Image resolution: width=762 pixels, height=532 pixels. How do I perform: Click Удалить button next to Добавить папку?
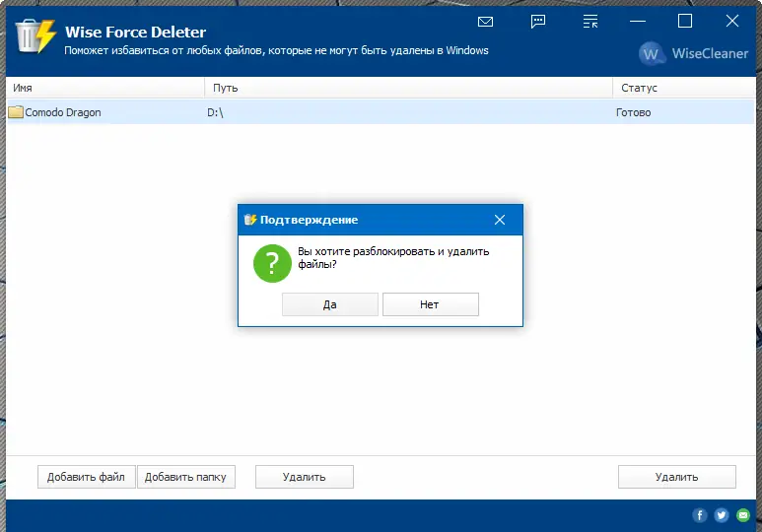pos(305,477)
